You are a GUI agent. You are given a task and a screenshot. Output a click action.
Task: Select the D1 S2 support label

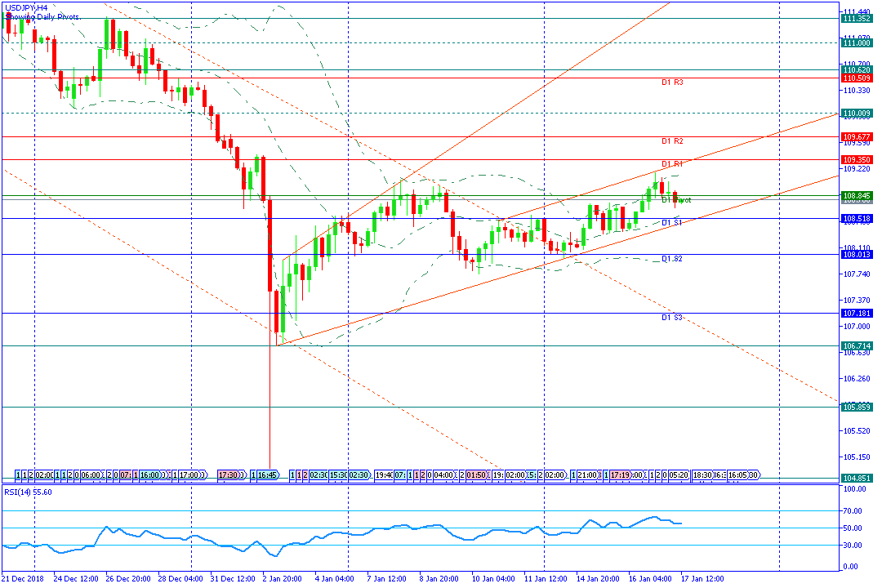click(x=672, y=260)
